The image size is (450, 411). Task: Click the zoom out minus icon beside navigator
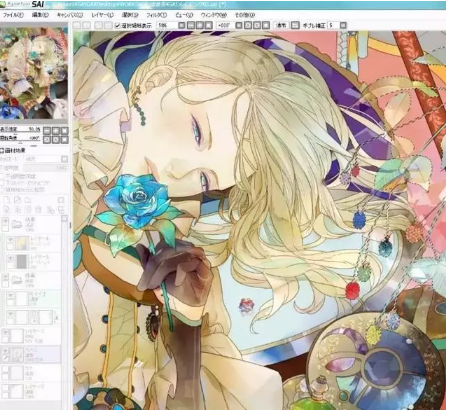[x=47, y=131]
